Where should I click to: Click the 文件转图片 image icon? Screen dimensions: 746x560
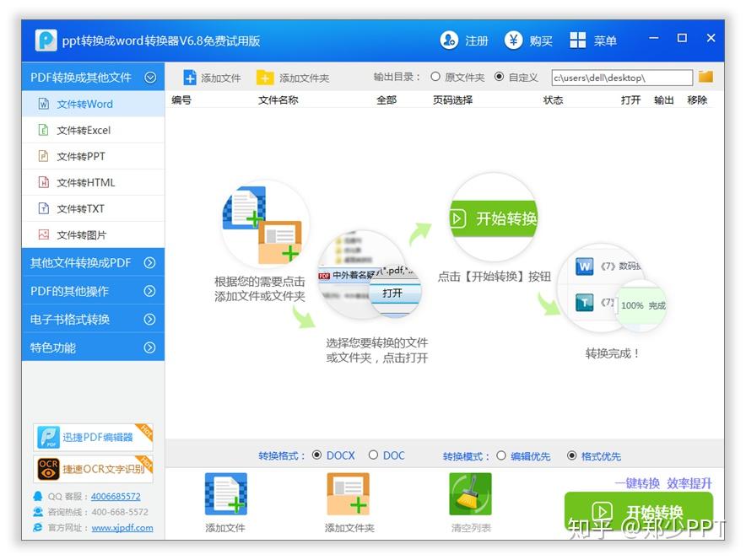(x=43, y=234)
